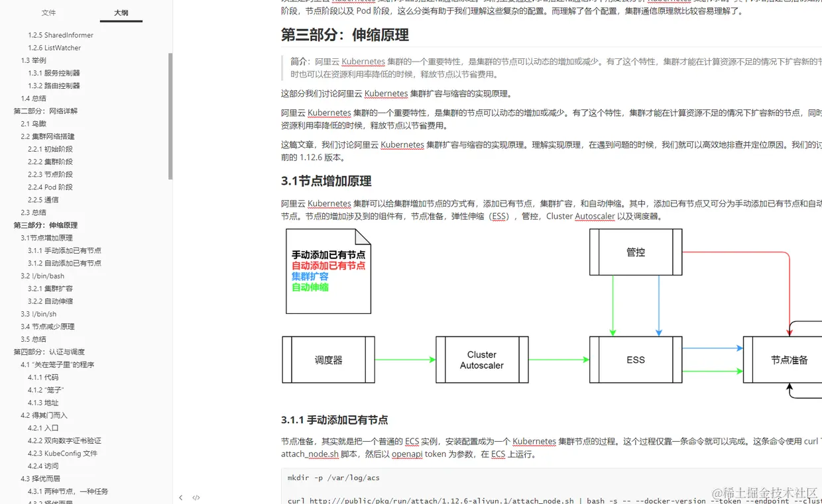Open outline item 4.1.2 "笼子"
Screen dimensions: 822x504
coord(46,389)
